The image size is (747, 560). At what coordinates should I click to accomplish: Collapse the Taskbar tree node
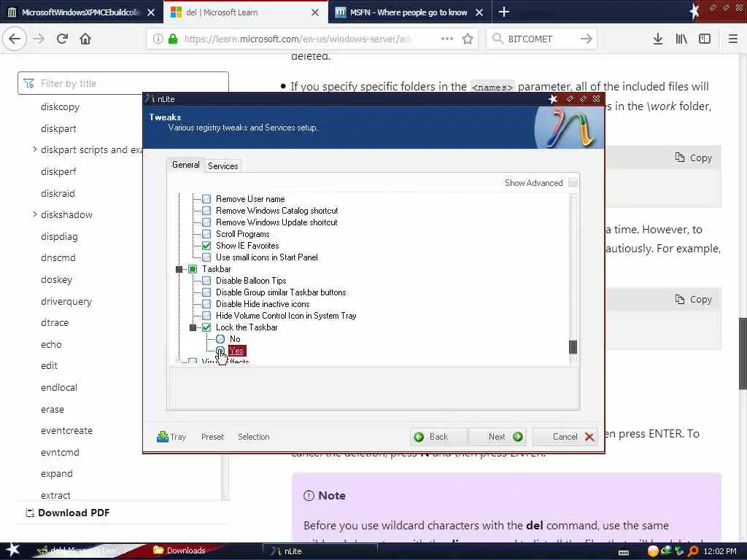[179, 269]
